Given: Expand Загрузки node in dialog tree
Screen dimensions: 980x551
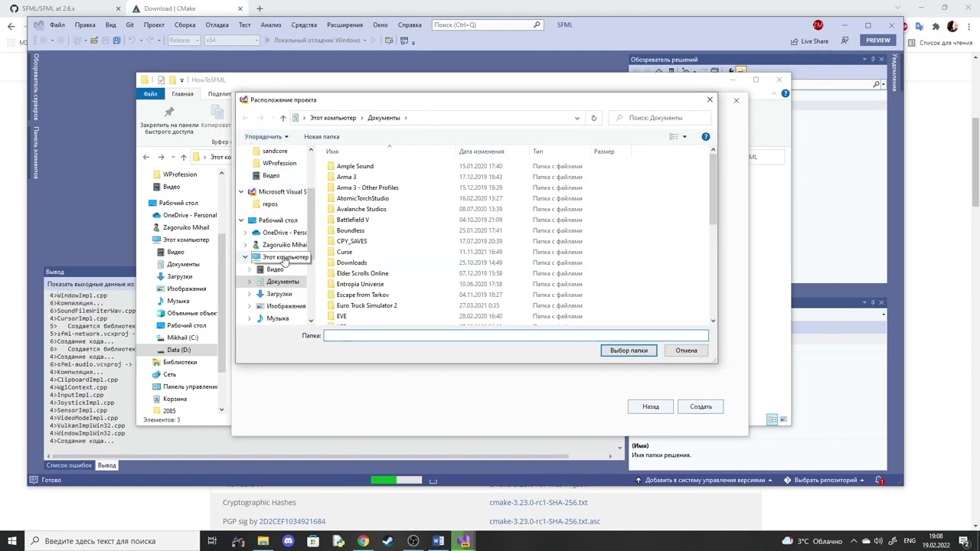Looking at the screenshot, I should click(x=250, y=294).
